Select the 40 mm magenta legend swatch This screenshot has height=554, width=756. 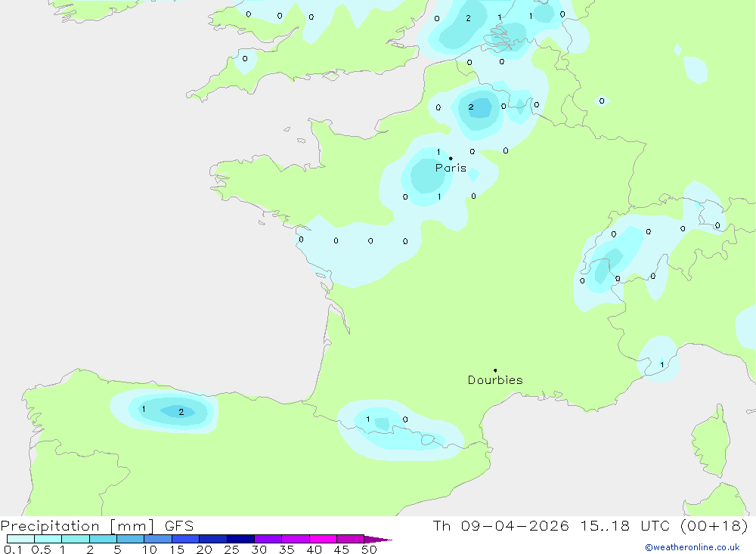point(323,539)
